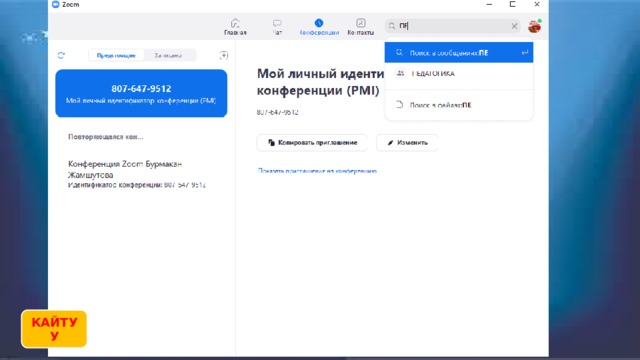This screenshot has width=640, height=360.
Task: Open the user profile avatar
Action: pos(534,27)
